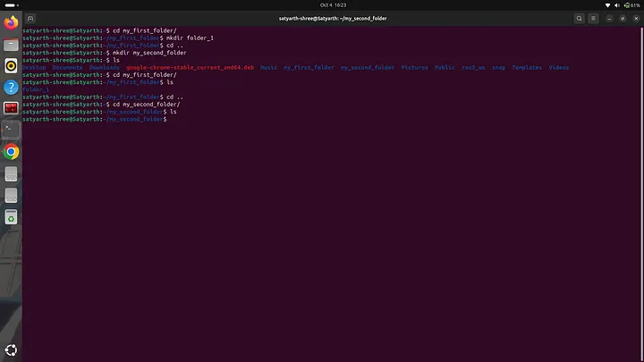The height and width of the screenshot is (362, 644).
Task: Open the Help question-mark dock icon
Action: [11, 87]
